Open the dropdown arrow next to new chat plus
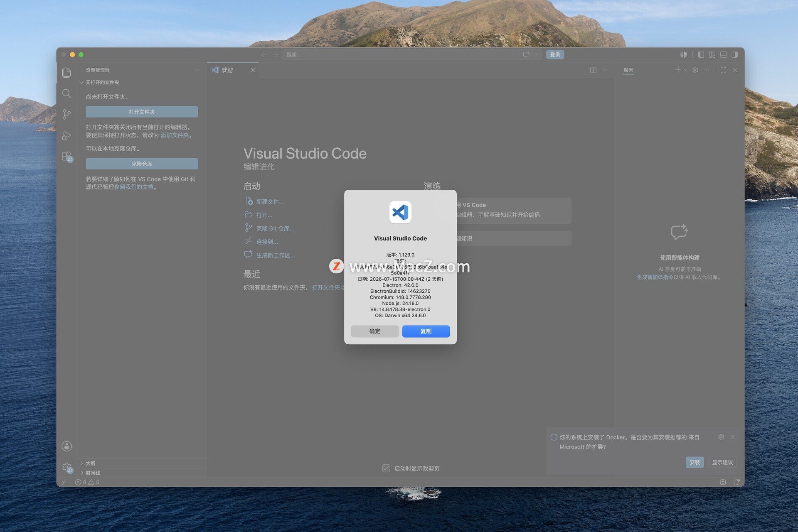This screenshot has height=532, width=798. (x=685, y=70)
